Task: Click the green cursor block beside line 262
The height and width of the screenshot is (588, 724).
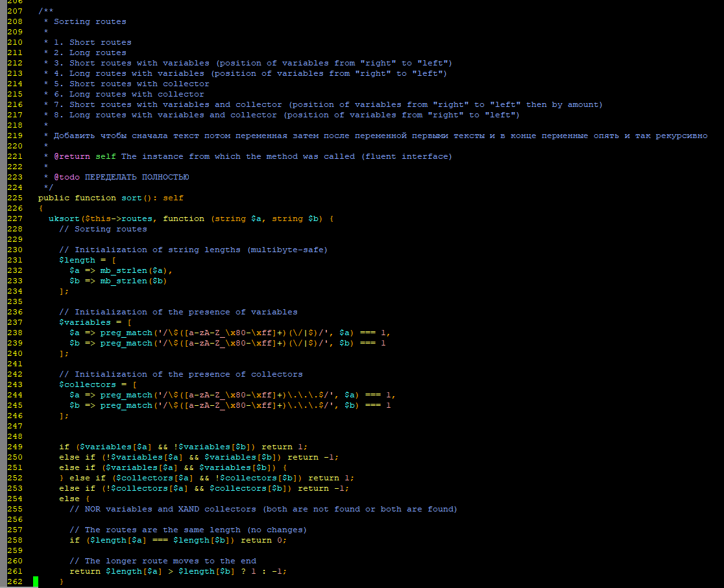Action: coord(36,582)
